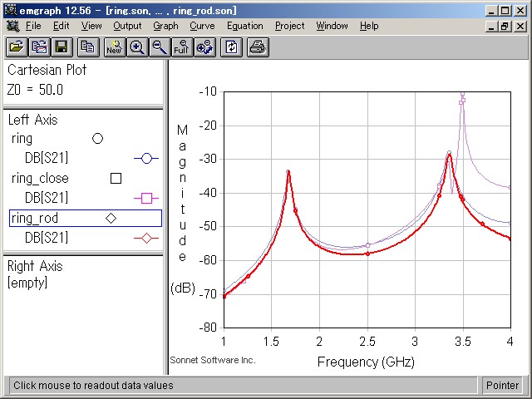The height and width of the screenshot is (399, 532).
Task: Open the Curve menu
Action: (x=202, y=26)
